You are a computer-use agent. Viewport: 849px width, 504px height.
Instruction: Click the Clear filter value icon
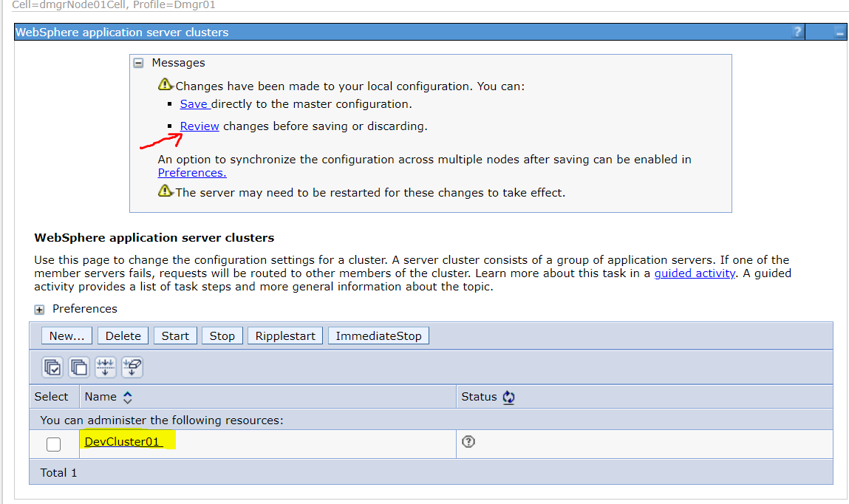click(132, 367)
